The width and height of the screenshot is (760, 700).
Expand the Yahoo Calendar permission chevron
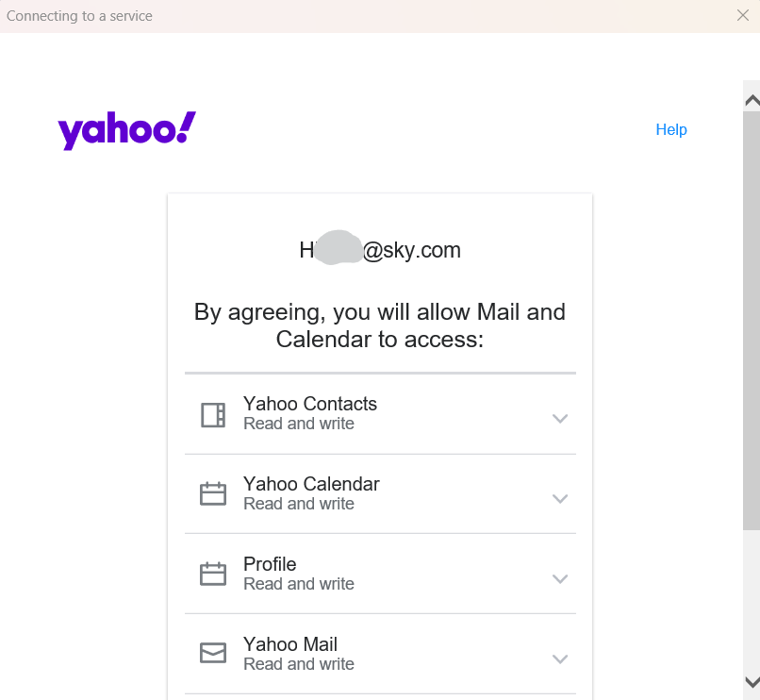pos(560,498)
